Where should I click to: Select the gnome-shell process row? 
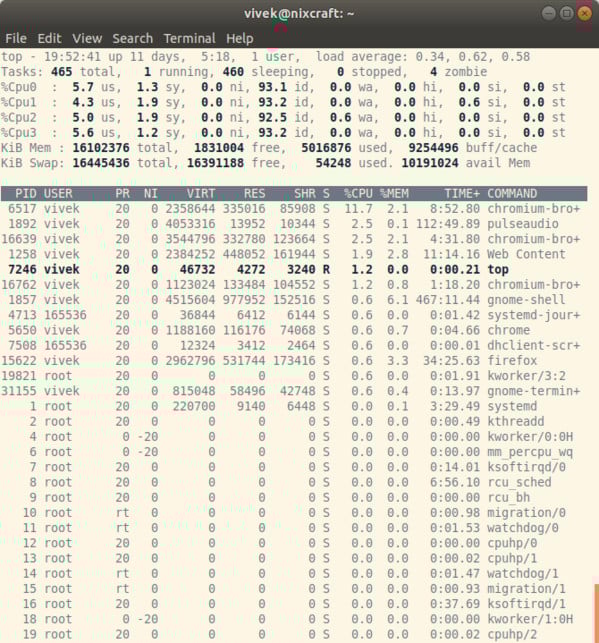[x=294, y=300]
